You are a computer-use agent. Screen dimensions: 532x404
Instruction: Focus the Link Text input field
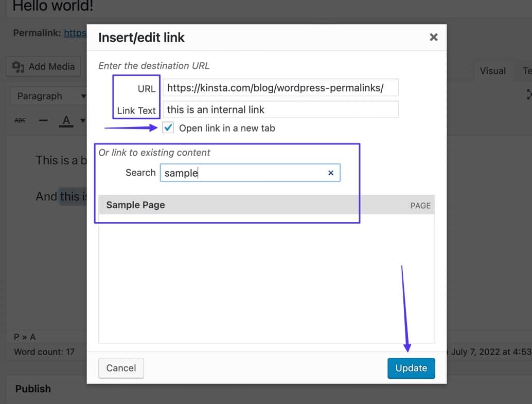click(280, 109)
